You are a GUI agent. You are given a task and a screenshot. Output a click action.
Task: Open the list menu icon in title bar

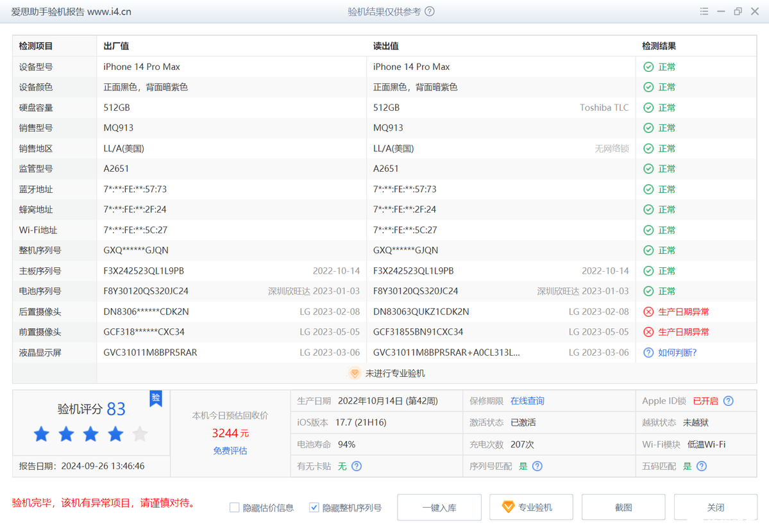704,12
